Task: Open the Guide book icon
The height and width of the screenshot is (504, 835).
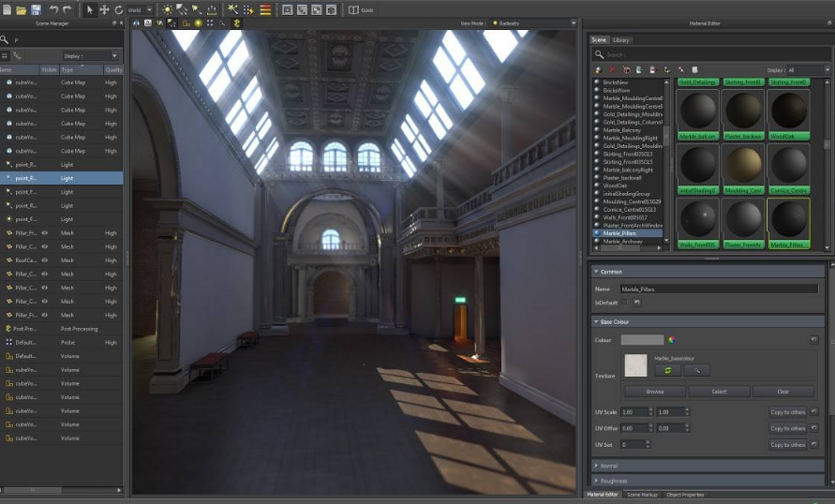Action: pos(353,9)
